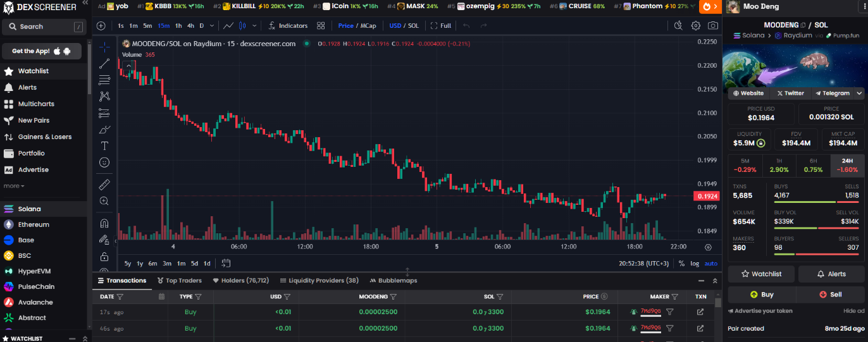
Task: Open the DATE column calendar picker
Action: pyautogui.click(x=161, y=296)
